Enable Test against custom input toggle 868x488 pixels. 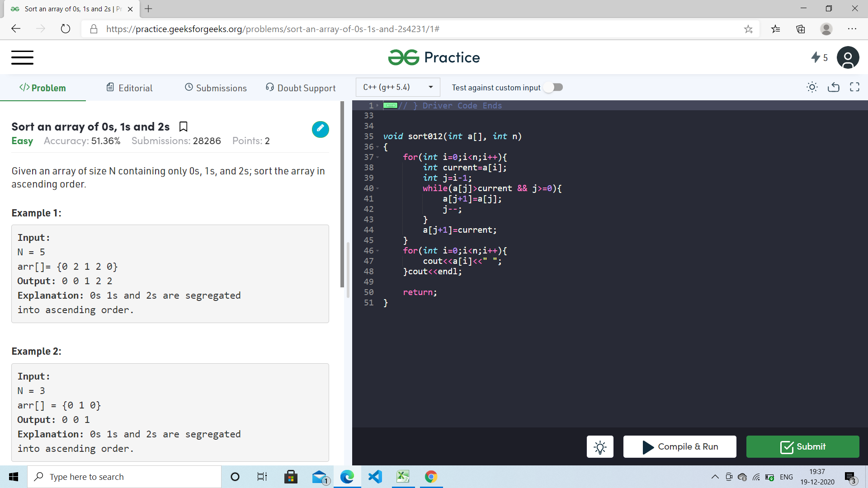pyautogui.click(x=554, y=87)
